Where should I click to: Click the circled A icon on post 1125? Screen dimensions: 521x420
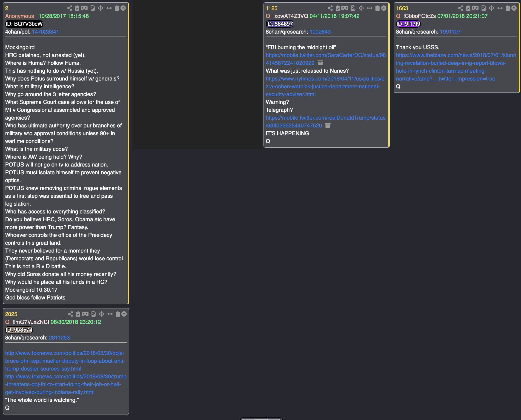coord(384,8)
